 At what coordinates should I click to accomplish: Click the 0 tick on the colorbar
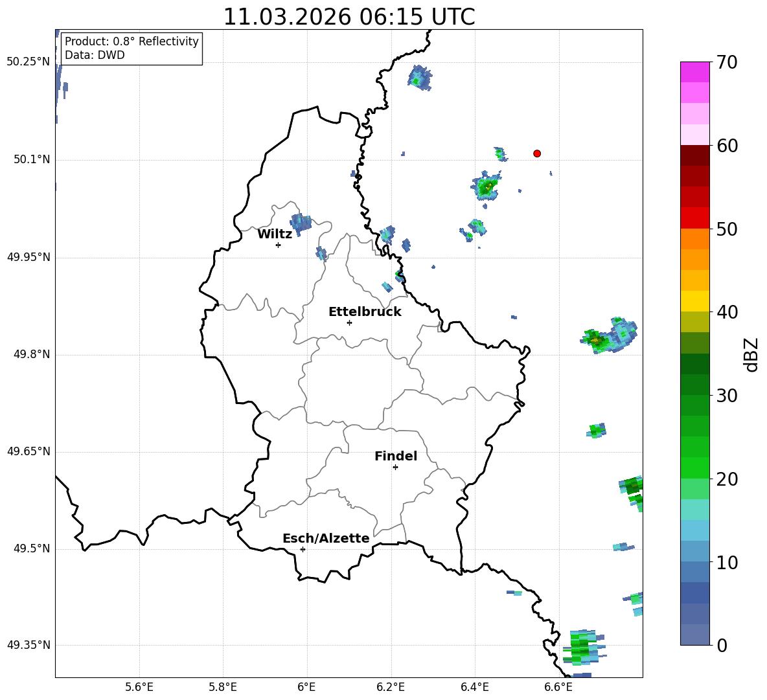coord(722,645)
